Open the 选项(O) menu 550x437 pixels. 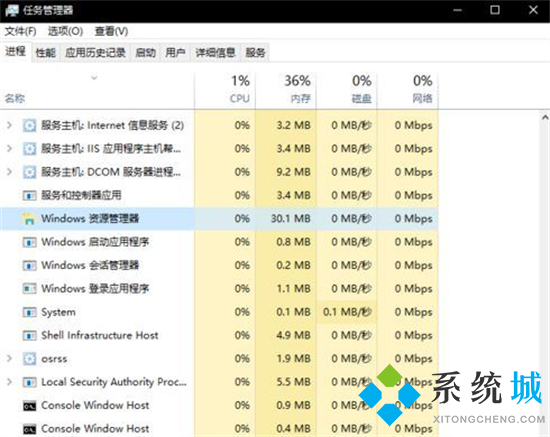65,31
